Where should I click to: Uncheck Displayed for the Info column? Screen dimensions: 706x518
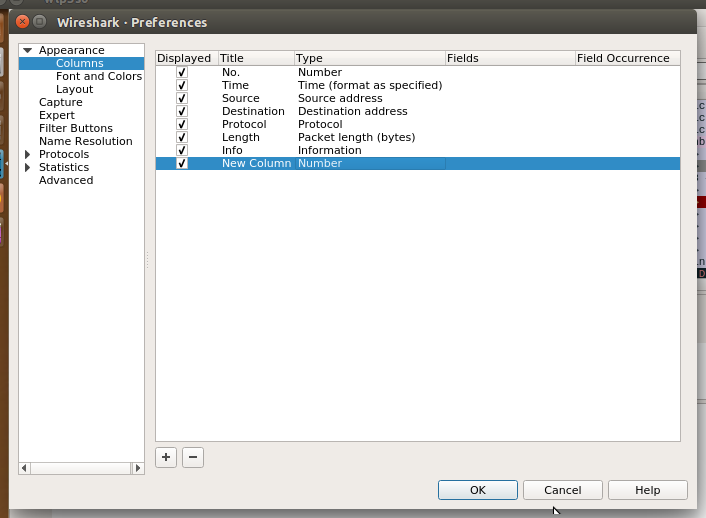coord(182,150)
